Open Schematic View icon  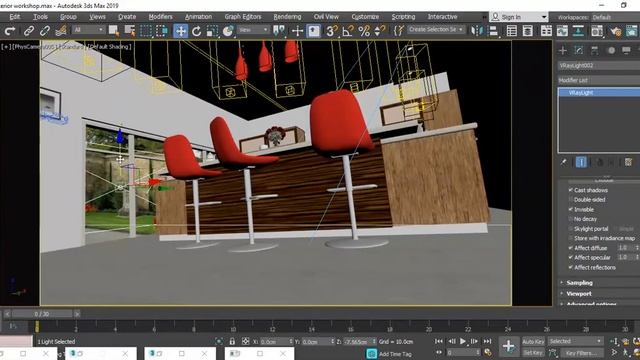pyautogui.click(x=578, y=31)
